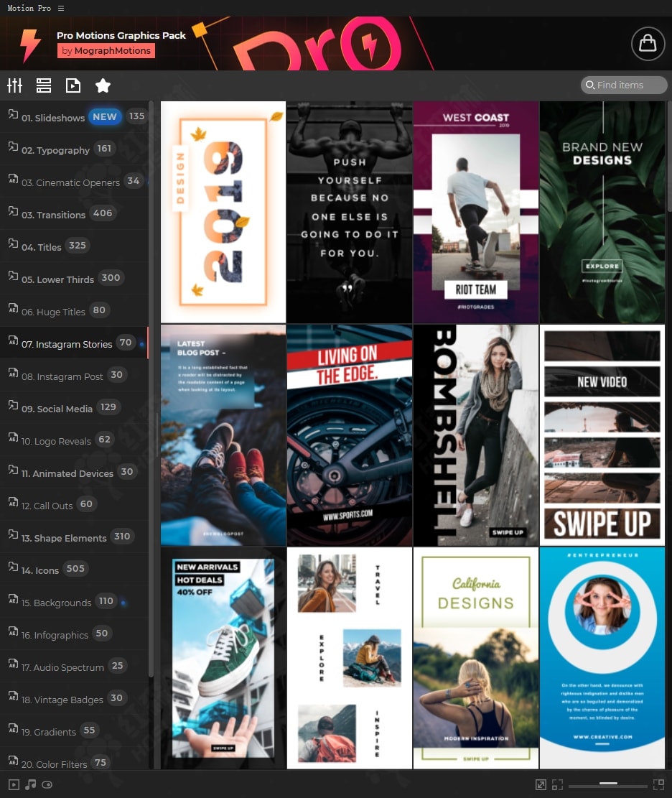Select the New Video Swipe Up thumbnail
The height and width of the screenshot is (798, 672).
pyautogui.click(x=602, y=435)
